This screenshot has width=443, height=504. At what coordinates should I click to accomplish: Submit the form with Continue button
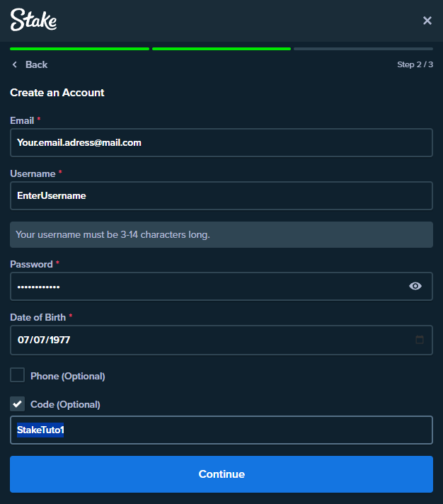(221, 474)
